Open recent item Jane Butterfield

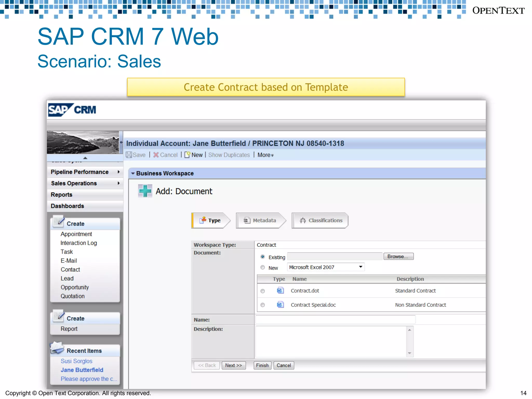82,370
